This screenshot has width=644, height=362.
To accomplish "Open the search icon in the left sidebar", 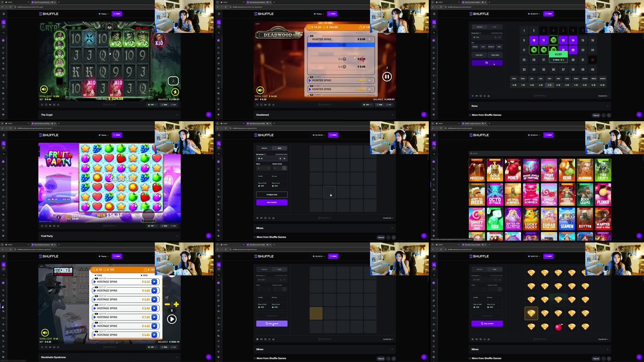I will pos(3,33).
